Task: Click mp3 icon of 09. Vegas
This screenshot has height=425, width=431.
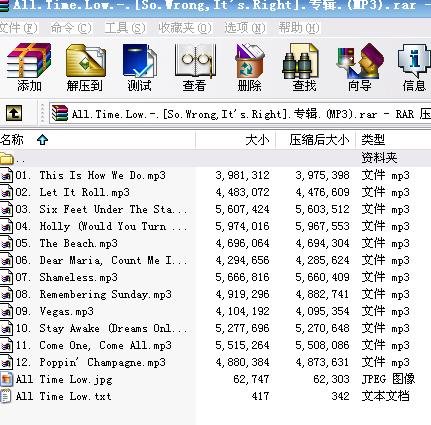Action: [7, 311]
